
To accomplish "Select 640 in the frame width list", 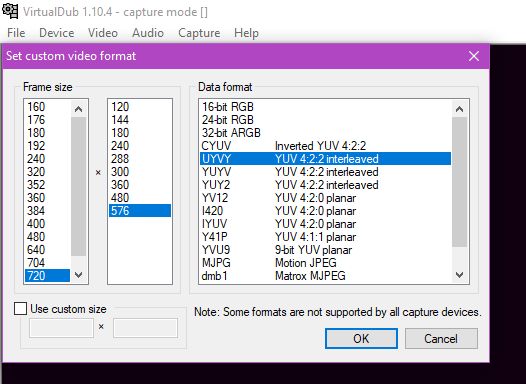I will click(47, 250).
